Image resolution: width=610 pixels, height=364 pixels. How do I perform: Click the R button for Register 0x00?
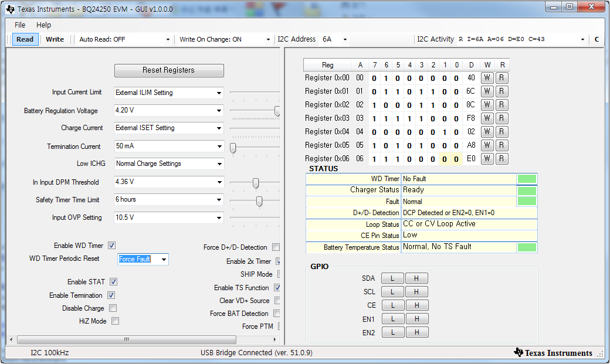click(502, 78)
